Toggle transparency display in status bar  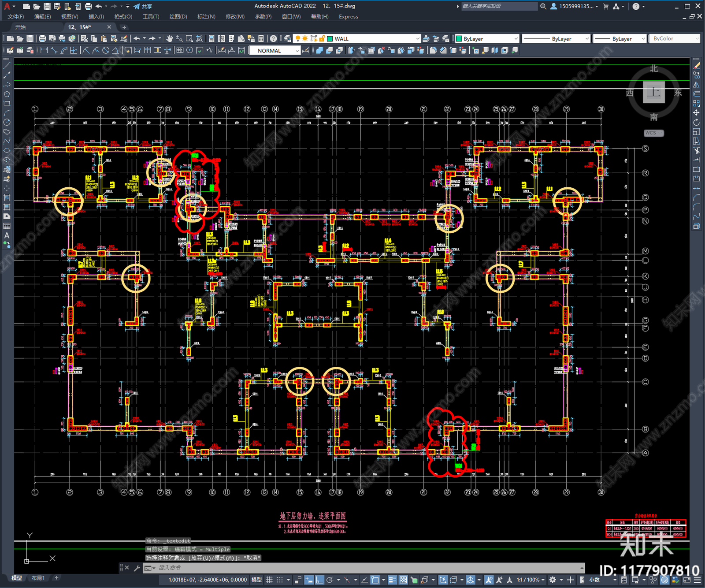[x=403, y=580]
